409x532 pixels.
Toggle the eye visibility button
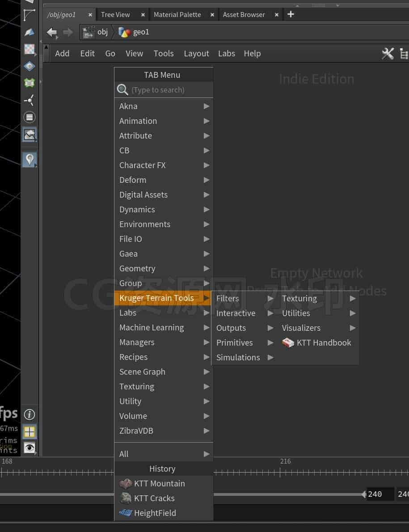click(x=30, y=448)
